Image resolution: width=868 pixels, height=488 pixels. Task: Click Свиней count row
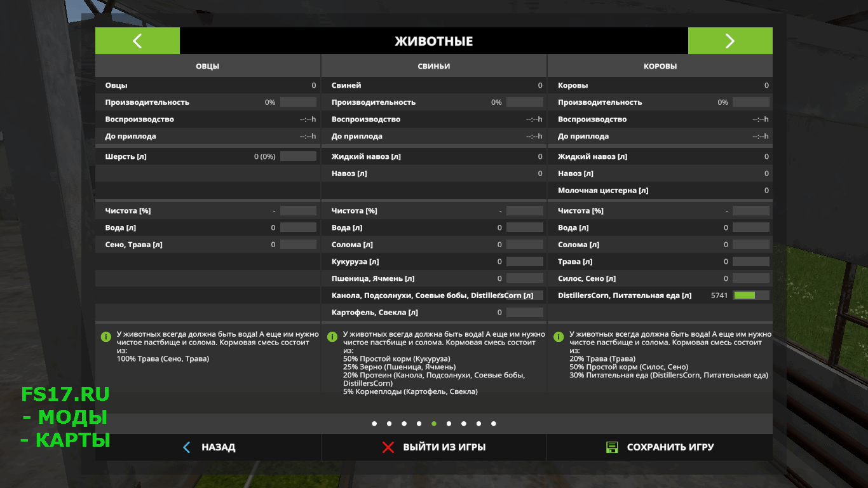pos(434,85)
